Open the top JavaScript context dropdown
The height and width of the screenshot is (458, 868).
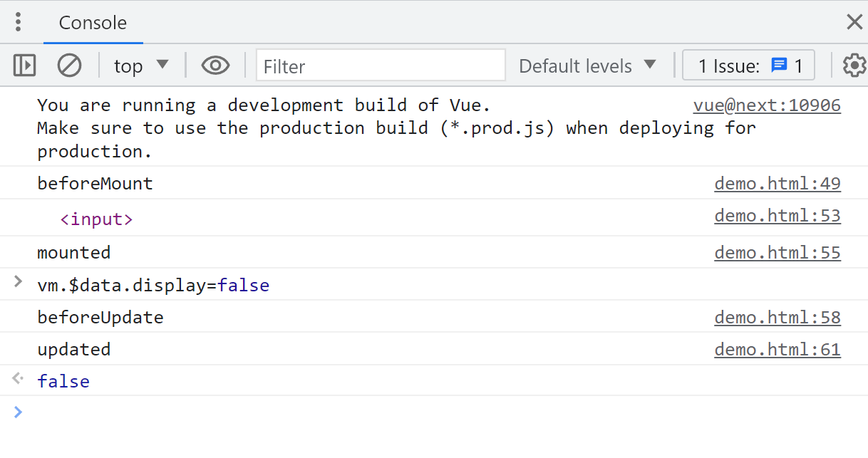[141, 66]
